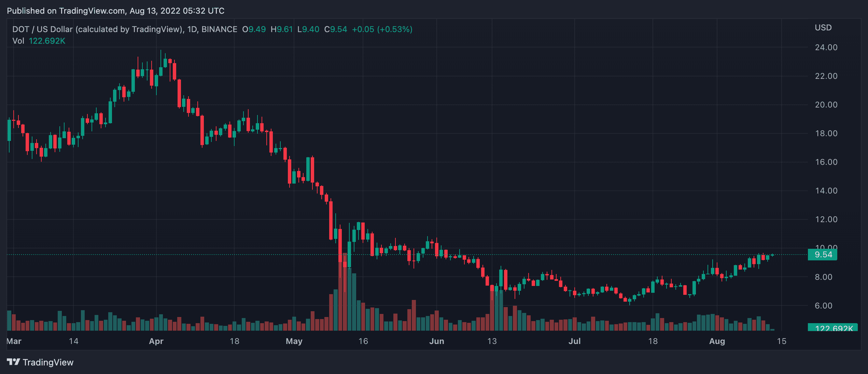
Task: Click the high value H9.61
Action: coord(281,29)
